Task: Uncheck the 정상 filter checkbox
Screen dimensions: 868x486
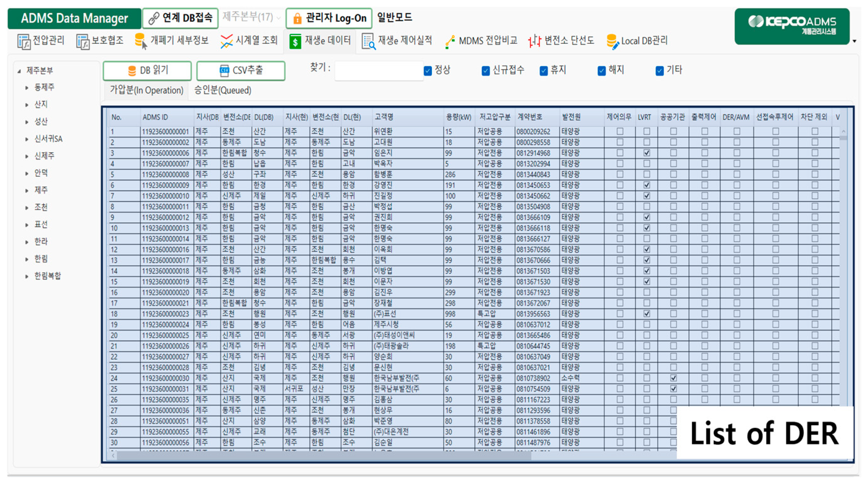Action: click(428, 71)
